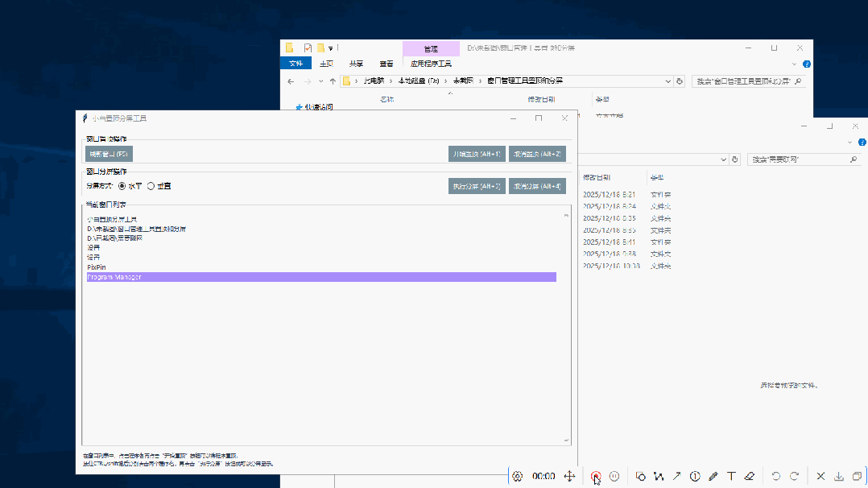Select 小白置顶分屏工具 in the window list

point(321,219)
